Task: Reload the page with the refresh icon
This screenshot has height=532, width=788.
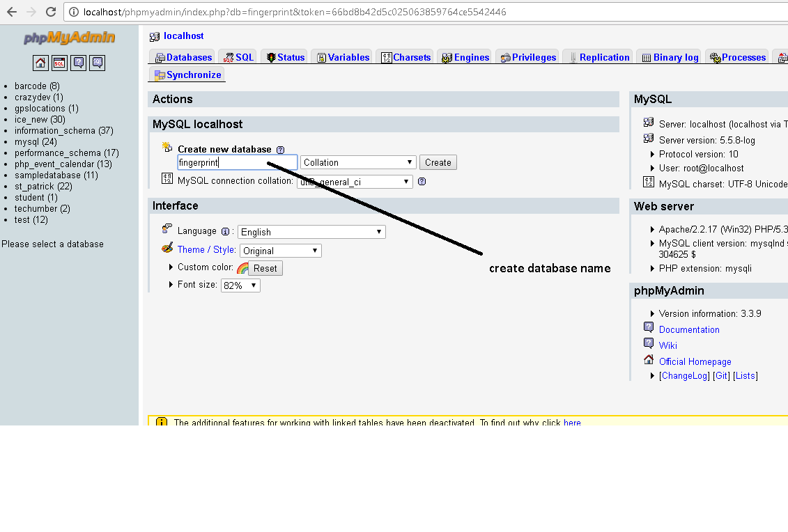Action: point(51,12)
